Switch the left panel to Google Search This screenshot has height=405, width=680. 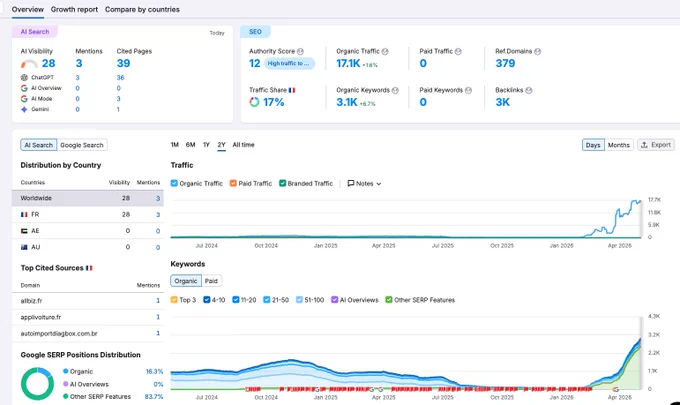tap(82, 145)
